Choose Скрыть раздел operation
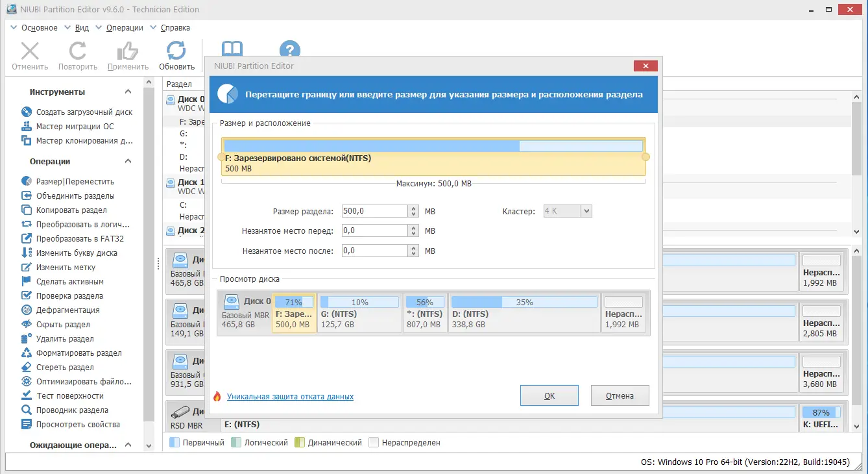Viewport: 868px width, 474px height. click(x=63, y=325)
